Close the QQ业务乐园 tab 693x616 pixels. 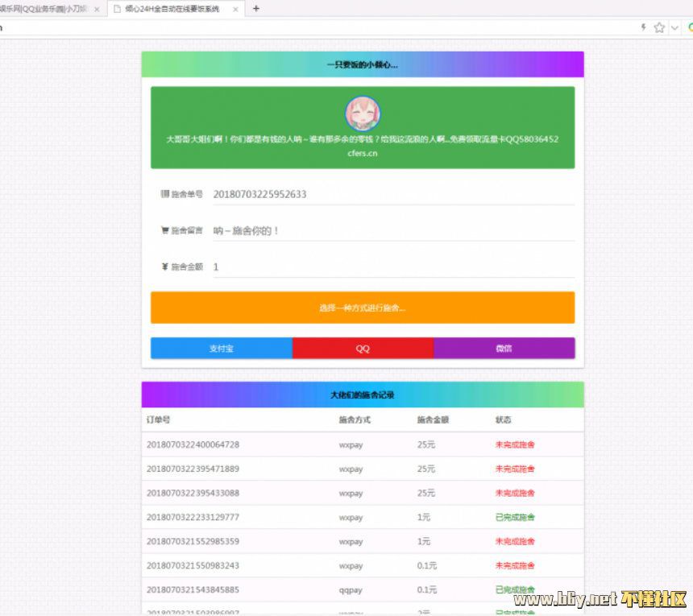tap(97, 10)
